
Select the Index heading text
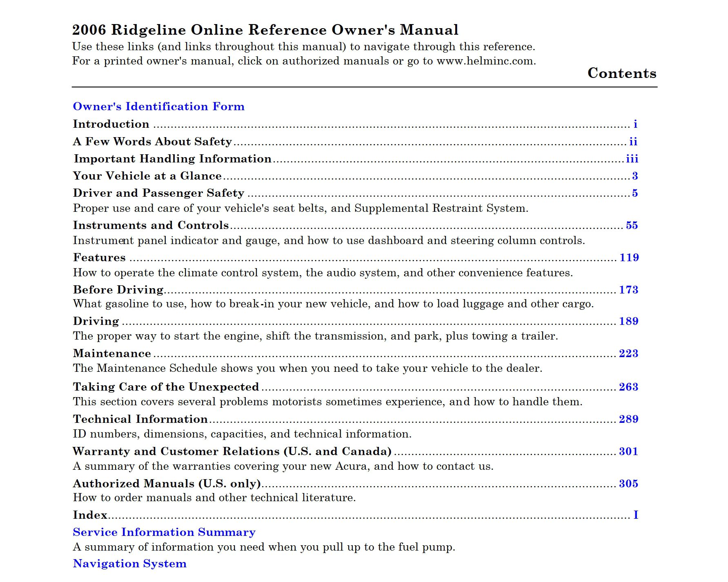[x=90, y=515]
